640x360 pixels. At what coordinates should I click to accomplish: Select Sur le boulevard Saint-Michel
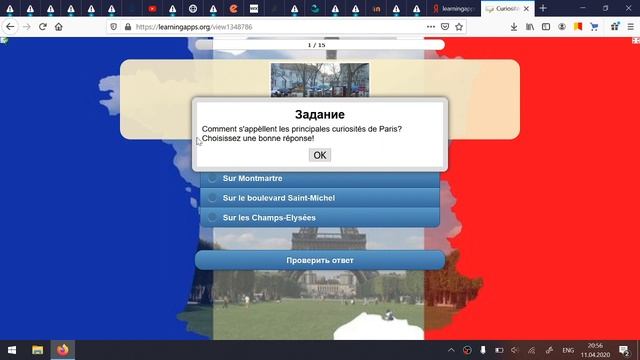click(x=320, y=198)
